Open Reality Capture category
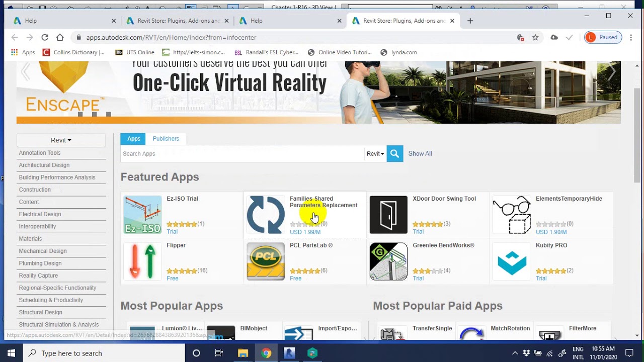Image resolution: width=644 pixels, height=362 pixels. [x=38, y=276]
